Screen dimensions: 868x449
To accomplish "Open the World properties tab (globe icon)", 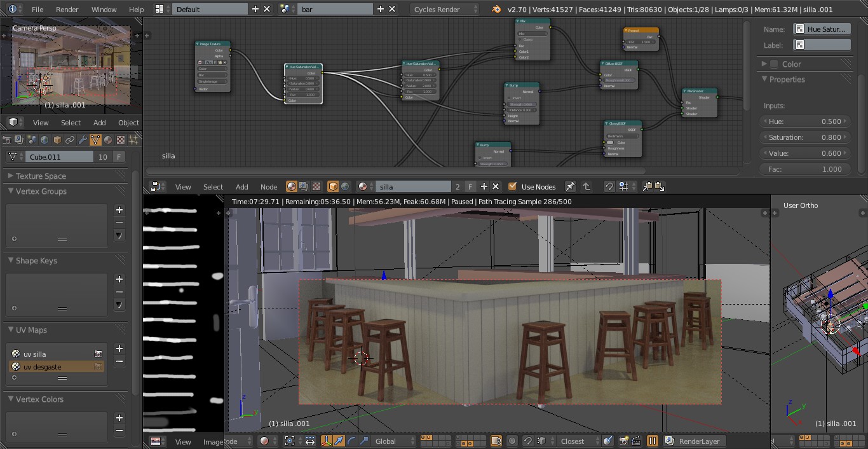I will click(44, 140).
